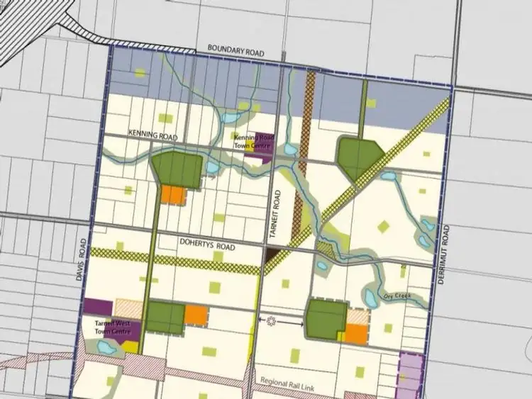Select the orange block below Kenning Road park
The height and width of the screenshot is (399, 532).
pos(172,195)
